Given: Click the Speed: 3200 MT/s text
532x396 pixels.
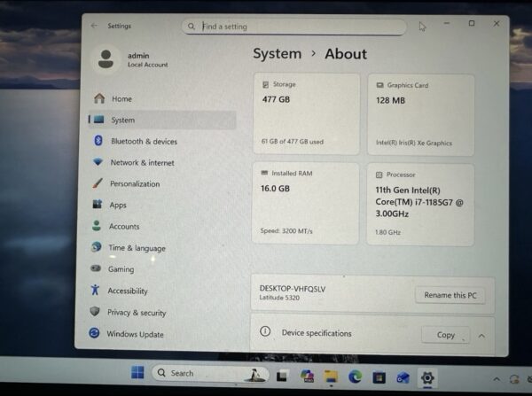Looking at the screenshot, I should click(286, 231).
